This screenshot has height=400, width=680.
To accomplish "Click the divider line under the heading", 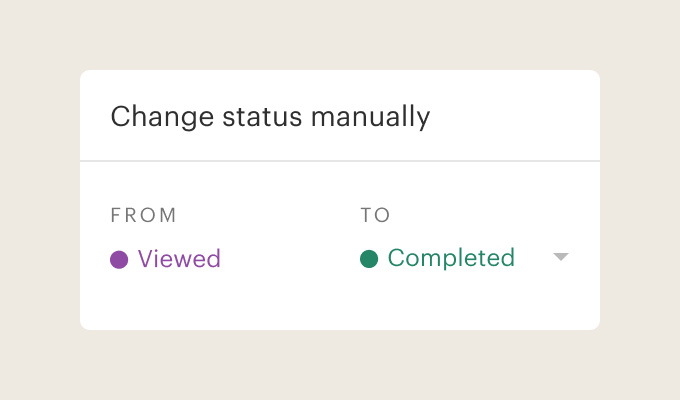I will [x=340, y=160].
